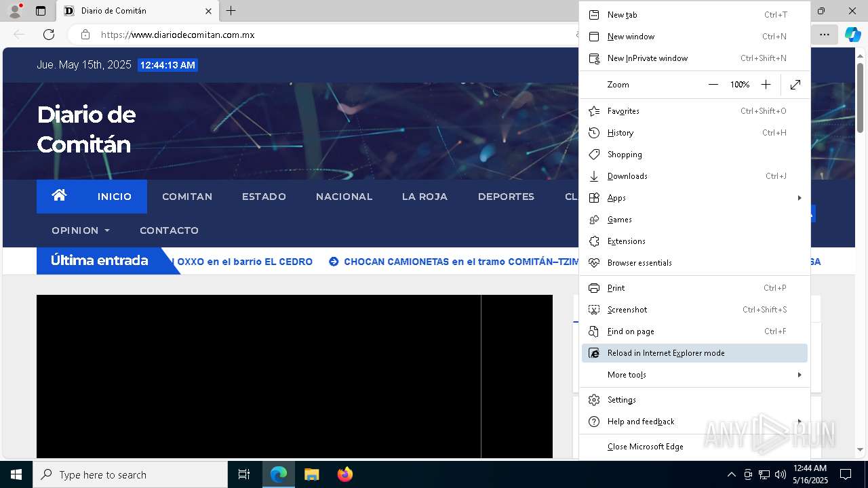
Task: Click the Games icon in menu
Action: coord(594,220)
